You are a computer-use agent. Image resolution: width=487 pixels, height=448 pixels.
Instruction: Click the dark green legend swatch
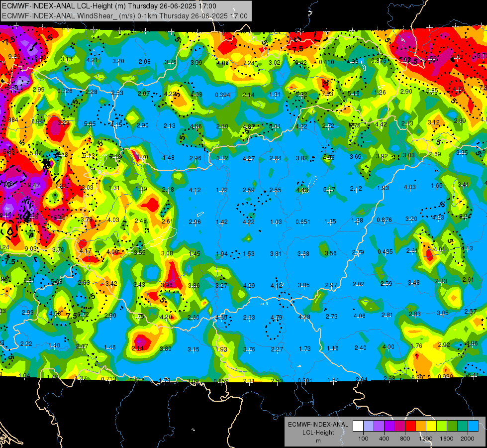[452, 426]
